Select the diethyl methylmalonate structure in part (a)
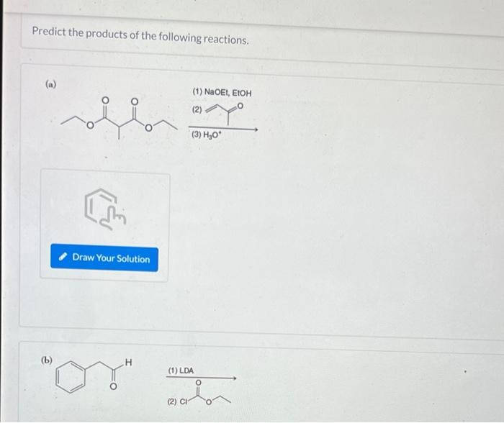 point(119,118)
